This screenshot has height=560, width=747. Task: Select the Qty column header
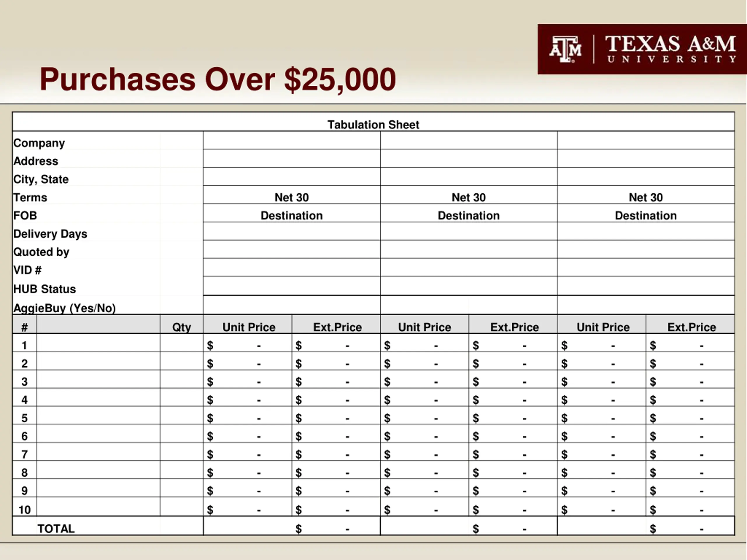point(182,324)
